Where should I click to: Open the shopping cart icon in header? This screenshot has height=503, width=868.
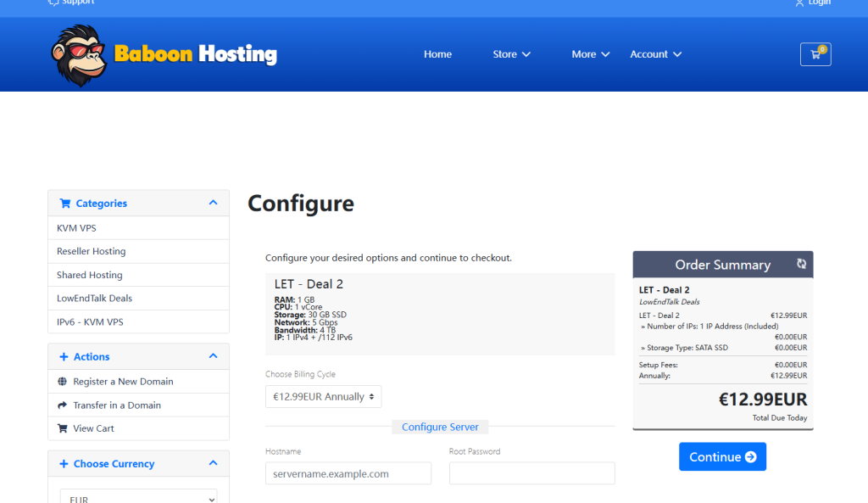tap(815, 54)
